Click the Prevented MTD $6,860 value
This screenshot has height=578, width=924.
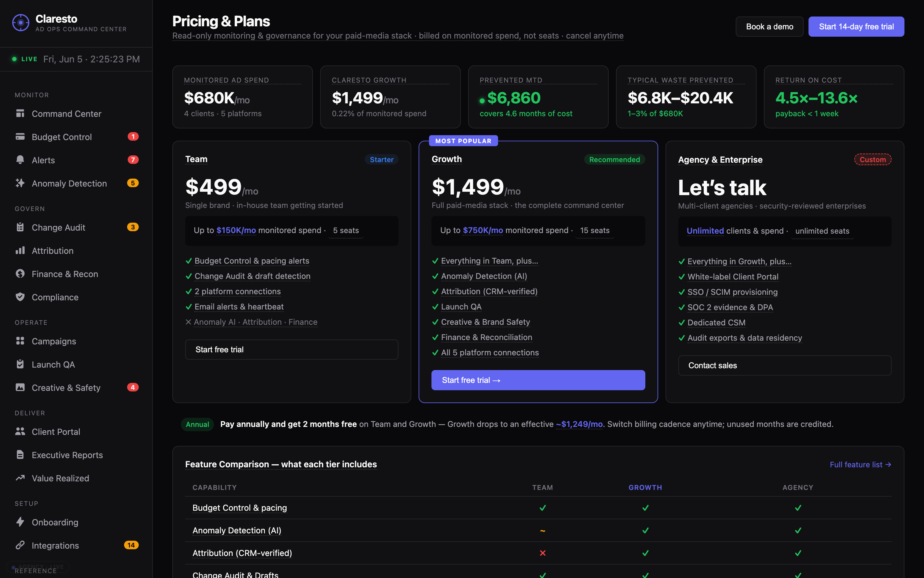point(514,98)
